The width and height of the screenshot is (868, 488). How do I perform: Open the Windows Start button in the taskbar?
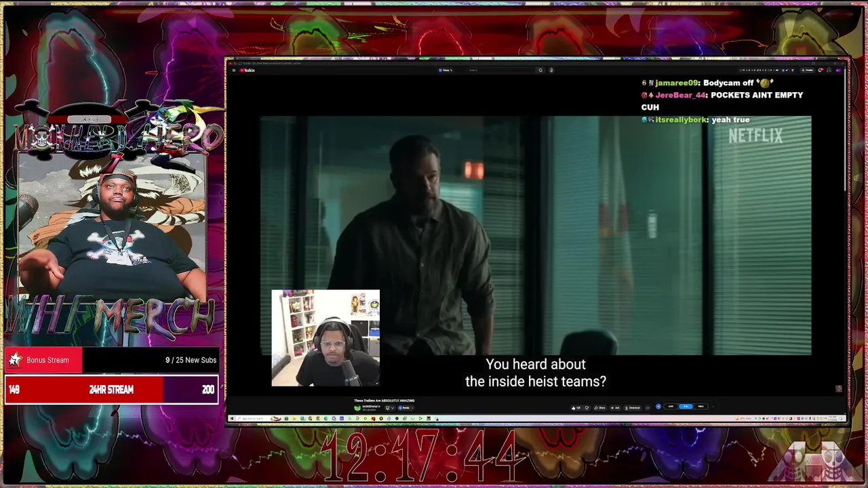(232, 418)
